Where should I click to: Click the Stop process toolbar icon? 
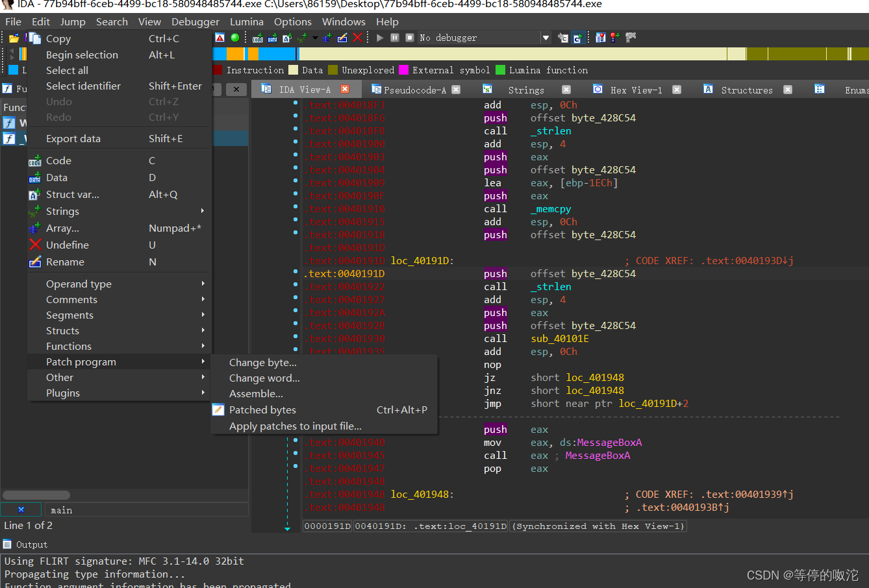409,38
